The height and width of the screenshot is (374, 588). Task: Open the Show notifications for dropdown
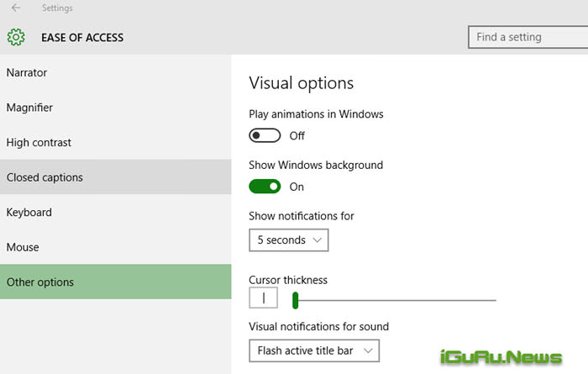(x=288, y=240)
